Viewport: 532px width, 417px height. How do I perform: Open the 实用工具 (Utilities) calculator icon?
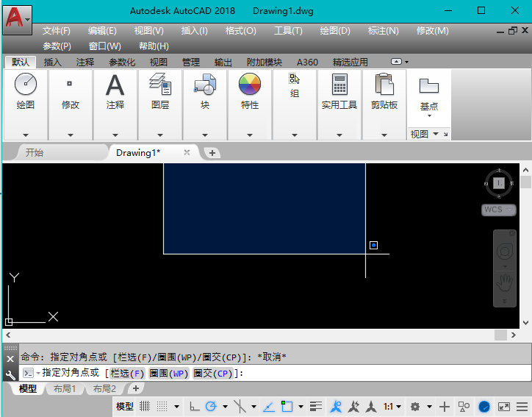pyautogui.click(x=339, y=85)
